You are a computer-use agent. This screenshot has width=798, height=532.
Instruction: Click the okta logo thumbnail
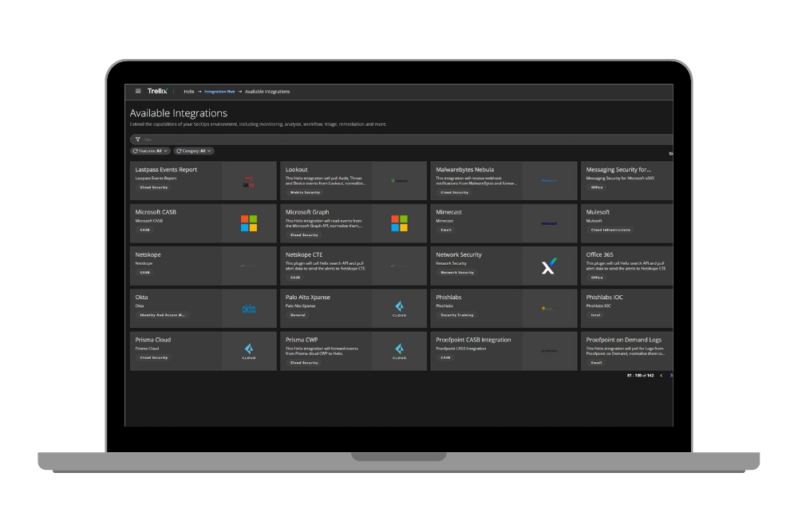click(x=249, y=309)
